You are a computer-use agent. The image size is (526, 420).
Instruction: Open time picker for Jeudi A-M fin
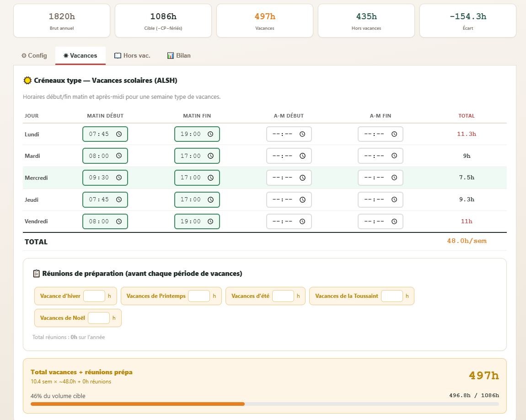tap(394, 199)
